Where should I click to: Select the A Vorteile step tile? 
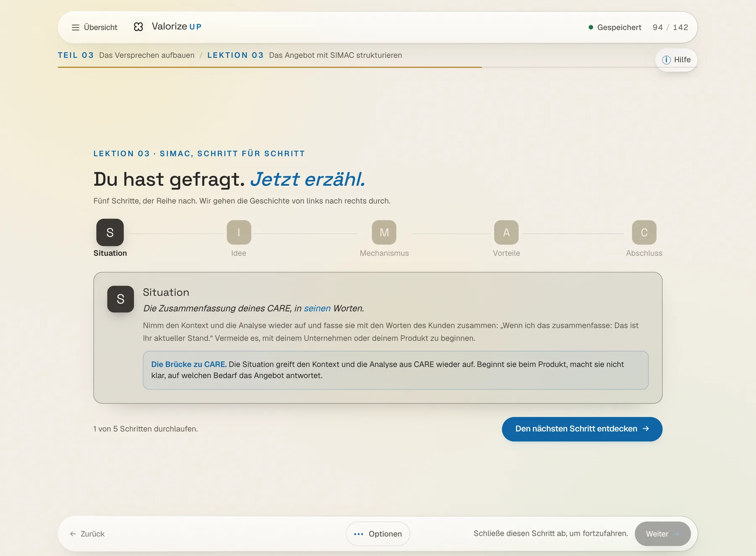[x=507, y=232]
